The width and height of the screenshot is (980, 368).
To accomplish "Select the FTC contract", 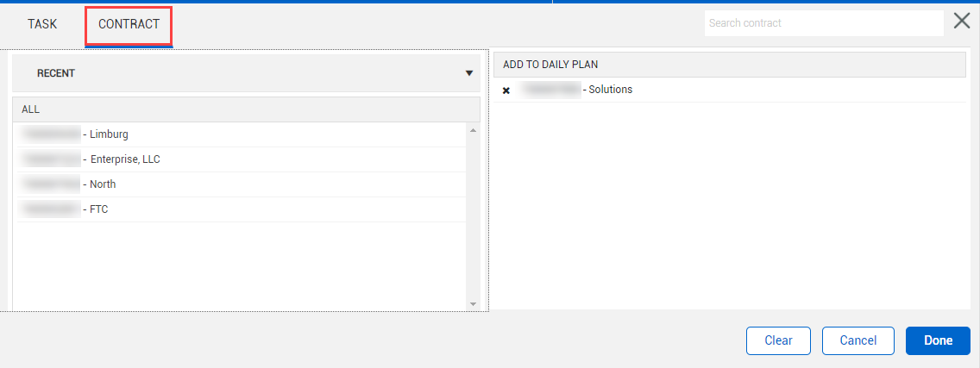I will pos(98,209).
